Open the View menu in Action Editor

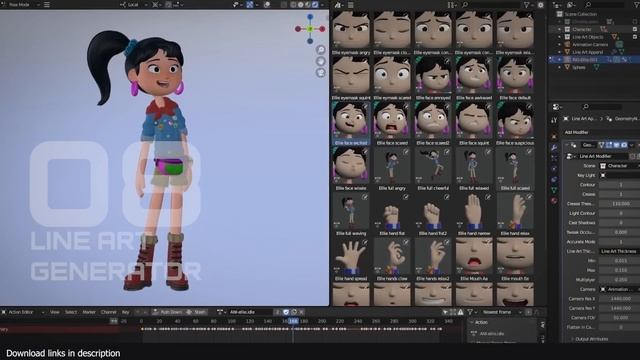[x=55, y=312]
